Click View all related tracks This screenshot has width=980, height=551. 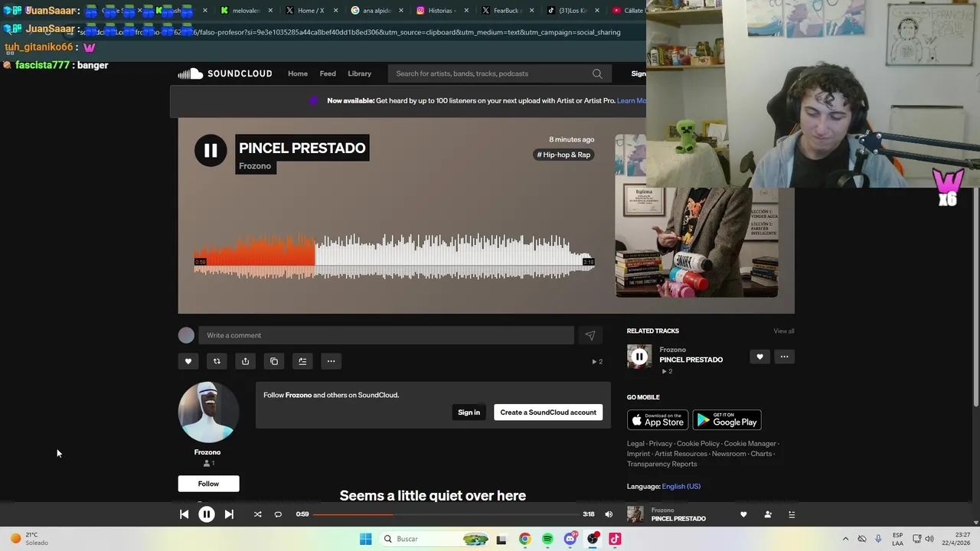click(784, 331)
